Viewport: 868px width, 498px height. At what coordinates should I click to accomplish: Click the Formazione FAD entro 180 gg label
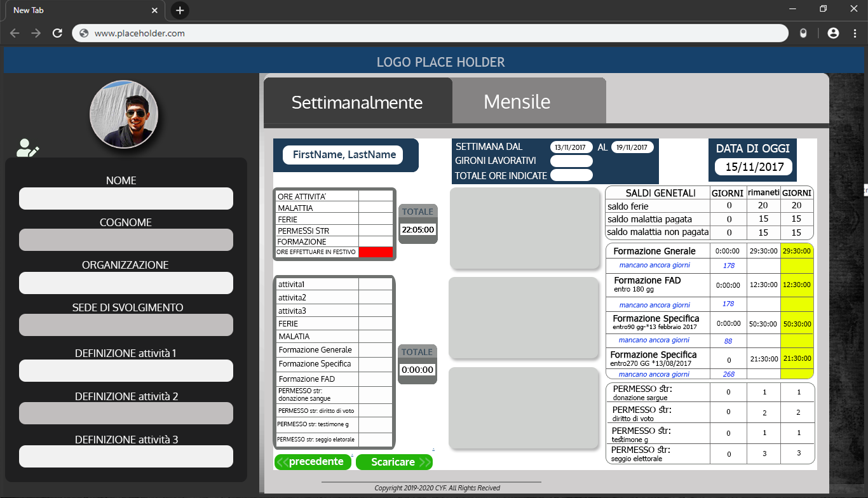pyautogui.click(x=647, y=284)
